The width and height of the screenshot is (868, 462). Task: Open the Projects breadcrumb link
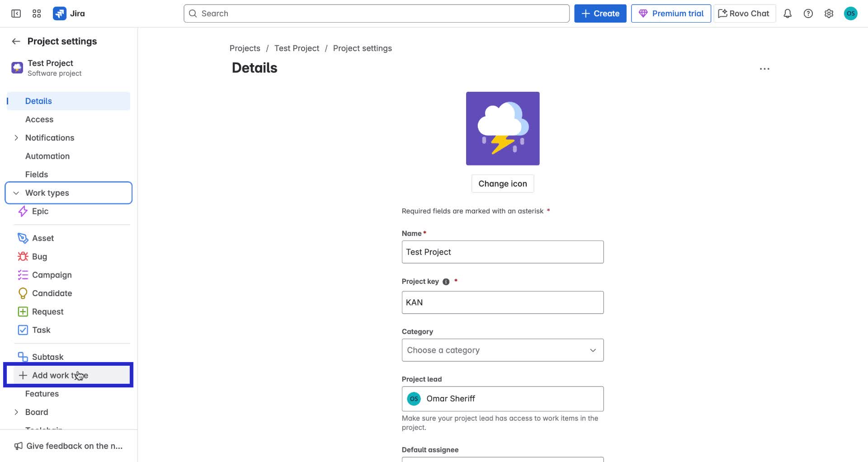(x=245, y=48)
